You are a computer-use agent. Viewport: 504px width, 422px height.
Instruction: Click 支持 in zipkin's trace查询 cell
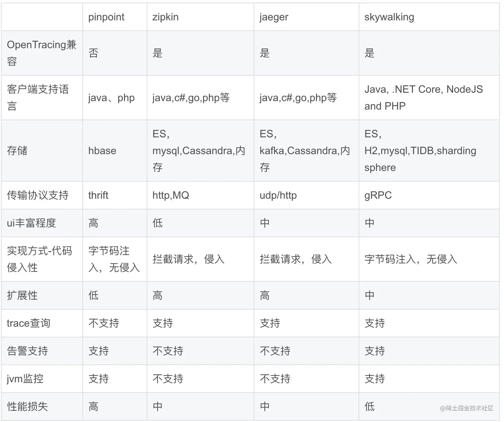[x=163, y=323]
